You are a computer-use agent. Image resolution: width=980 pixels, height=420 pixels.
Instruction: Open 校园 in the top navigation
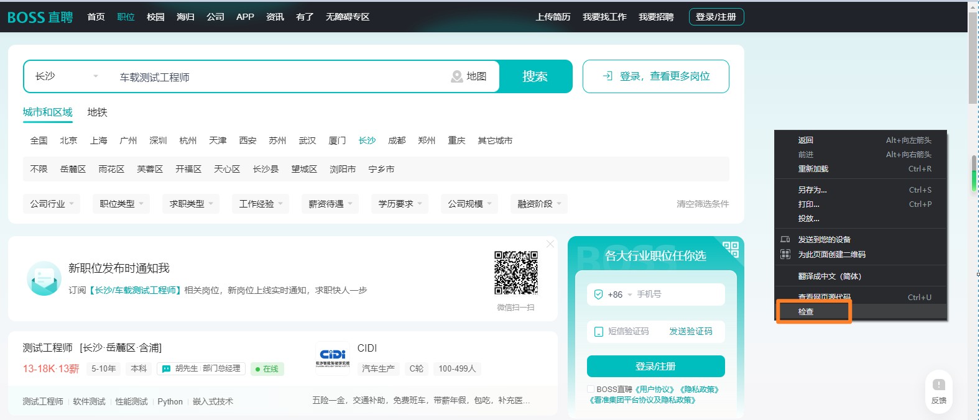[x=155, y=17]
